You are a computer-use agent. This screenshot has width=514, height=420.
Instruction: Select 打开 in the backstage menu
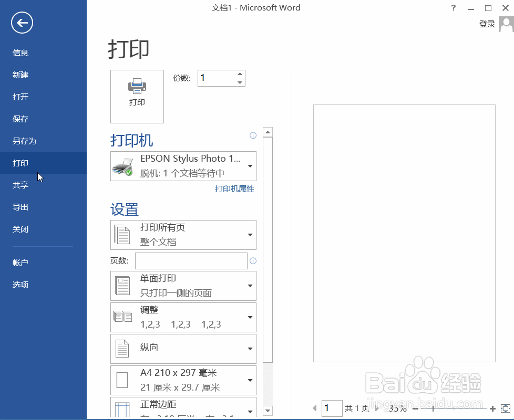20,97
